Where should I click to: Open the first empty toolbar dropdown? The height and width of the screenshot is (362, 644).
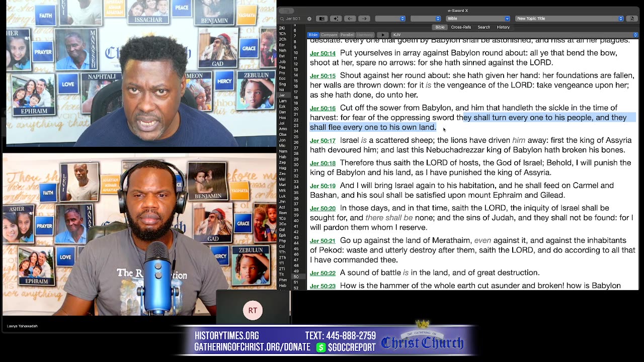click(x=390, y=19)
